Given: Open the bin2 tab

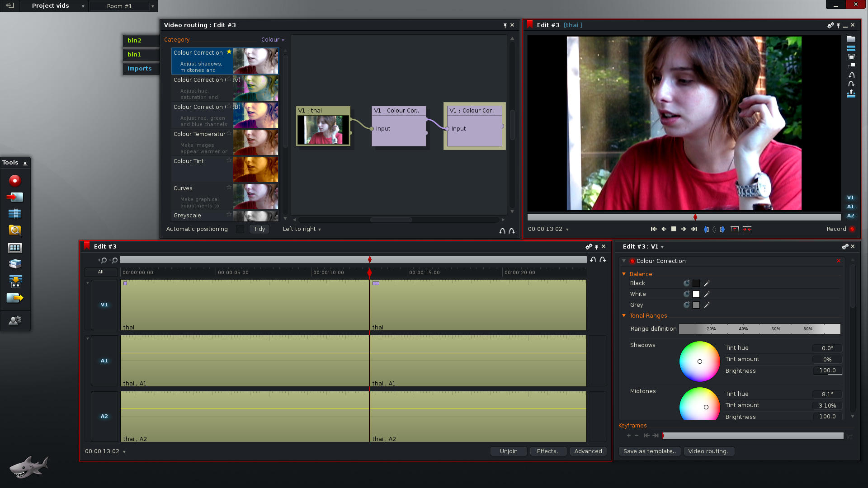Looking at the screenshot, I should [135, 40].
